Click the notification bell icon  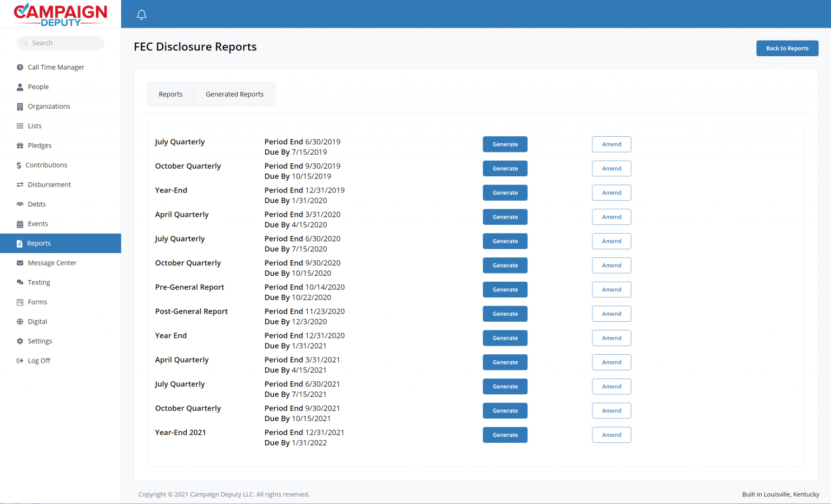pyautogui.click(x=142, y=15)
